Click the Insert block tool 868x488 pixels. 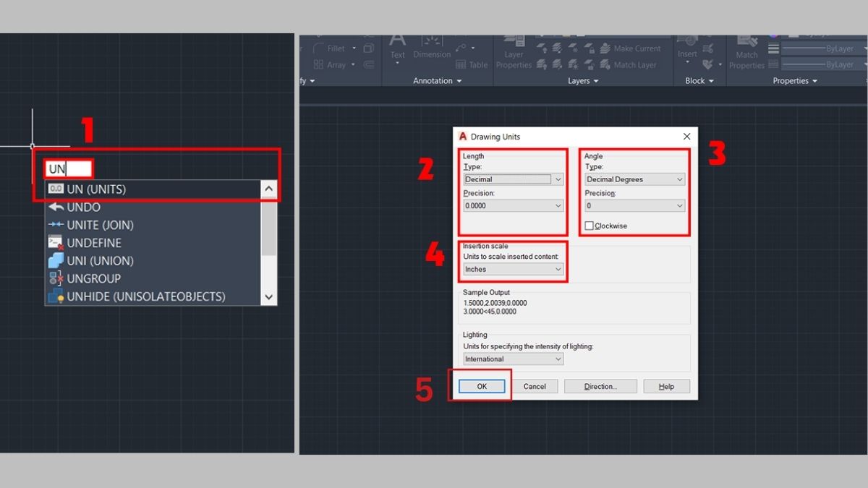point(687,47)
